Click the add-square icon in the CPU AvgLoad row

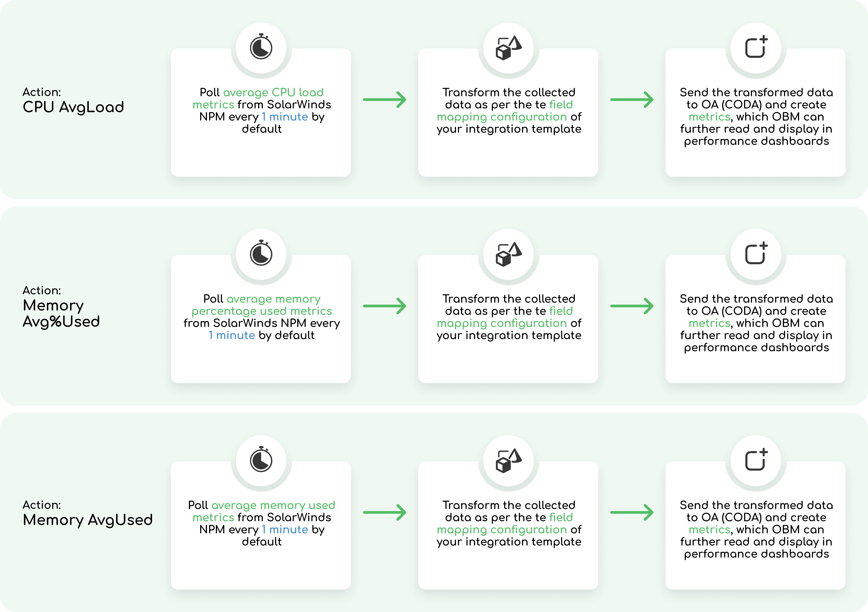coord(756,47)
